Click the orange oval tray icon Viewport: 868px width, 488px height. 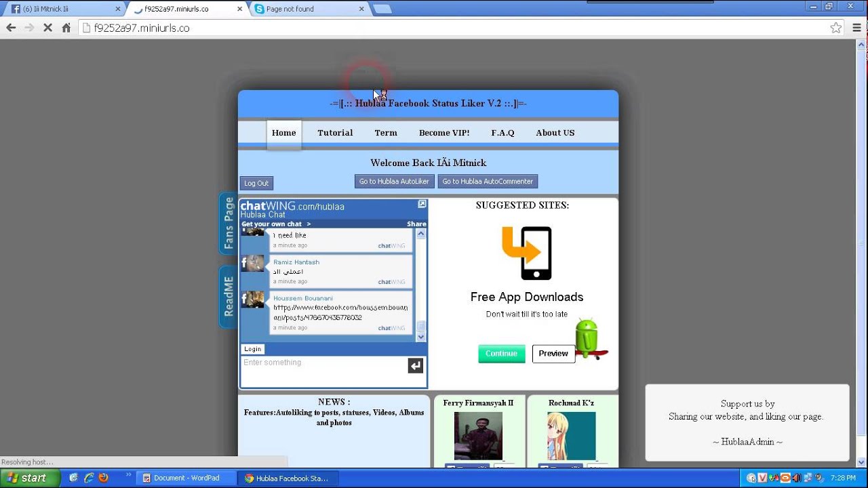pyautogui.click(x=785, y=478)
